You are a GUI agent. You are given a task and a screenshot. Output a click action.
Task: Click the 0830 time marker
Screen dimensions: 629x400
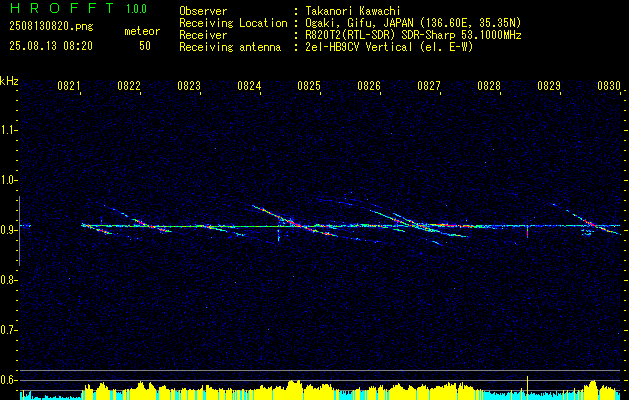(609, 85)
